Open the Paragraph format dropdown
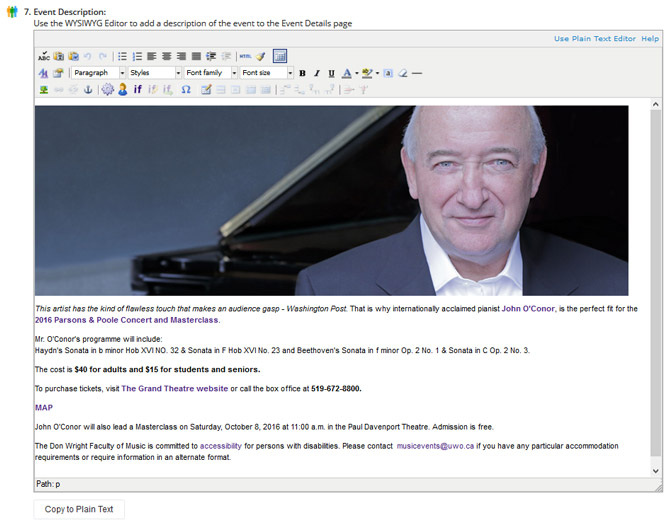The image size is (672, 530). point(98,73)
